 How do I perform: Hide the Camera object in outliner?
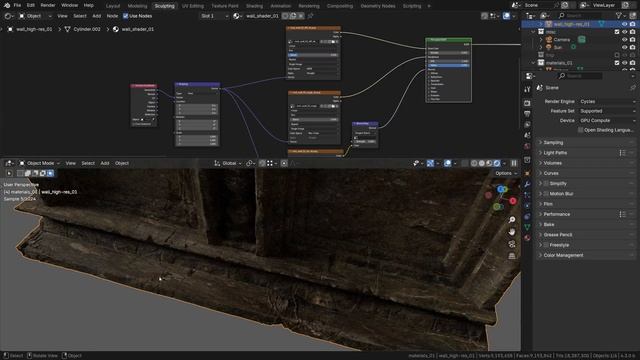coord(624,40)
